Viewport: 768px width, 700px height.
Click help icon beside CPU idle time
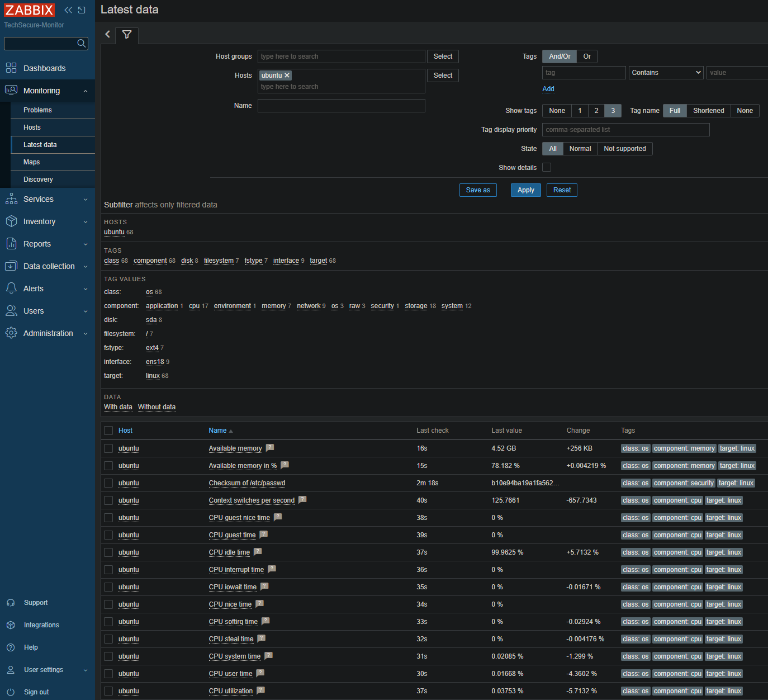pos(258,552)
